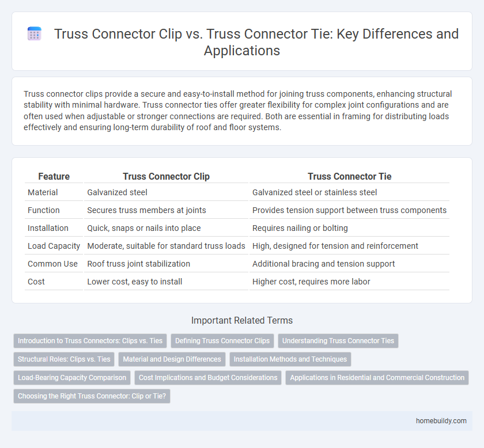Select the 'Common Use' row label

54,264
